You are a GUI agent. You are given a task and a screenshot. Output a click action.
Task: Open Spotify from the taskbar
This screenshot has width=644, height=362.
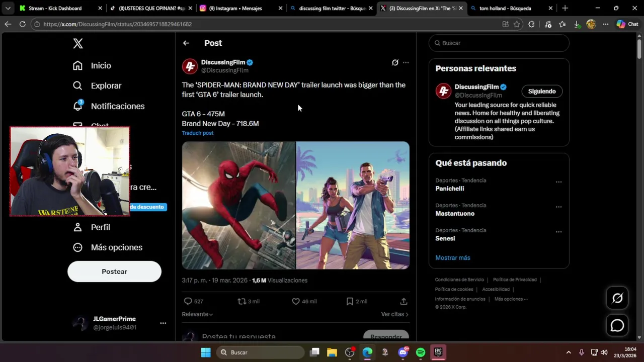tap(421, 352)
